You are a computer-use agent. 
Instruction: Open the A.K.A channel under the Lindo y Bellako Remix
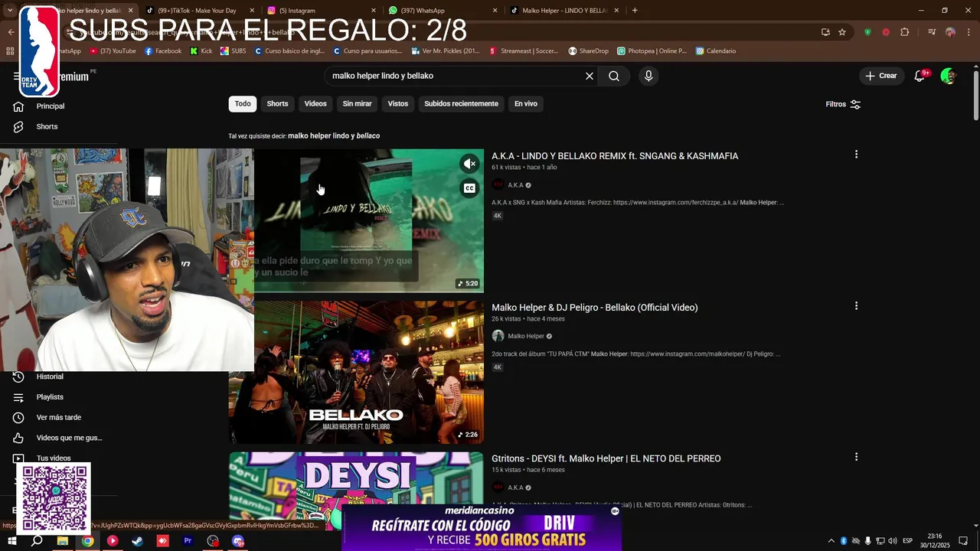pyautogui.click(x=515, y=185)
